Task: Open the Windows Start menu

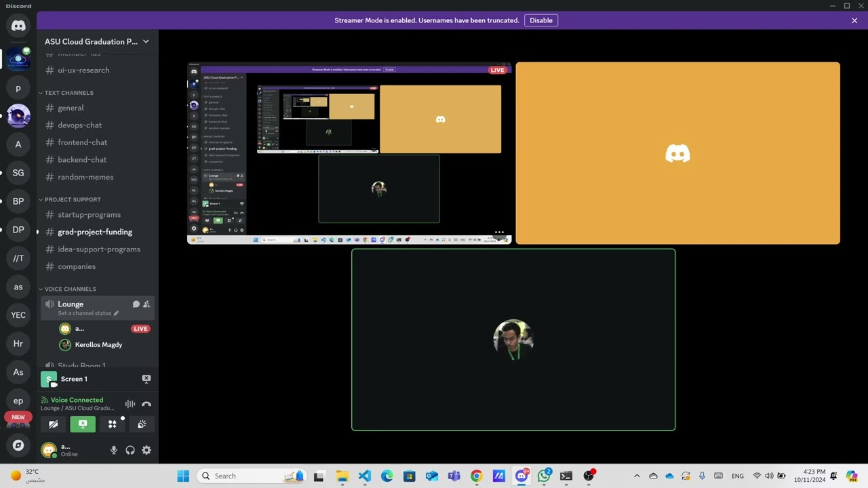Action: [183, 476]
